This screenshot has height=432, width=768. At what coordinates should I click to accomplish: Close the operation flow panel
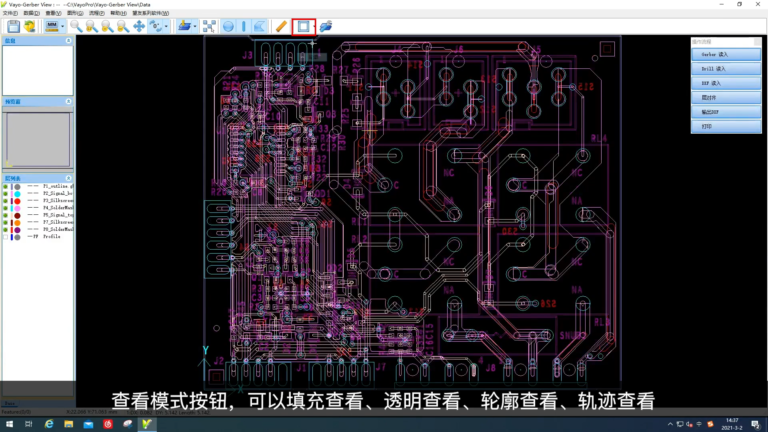pos(757,42)
